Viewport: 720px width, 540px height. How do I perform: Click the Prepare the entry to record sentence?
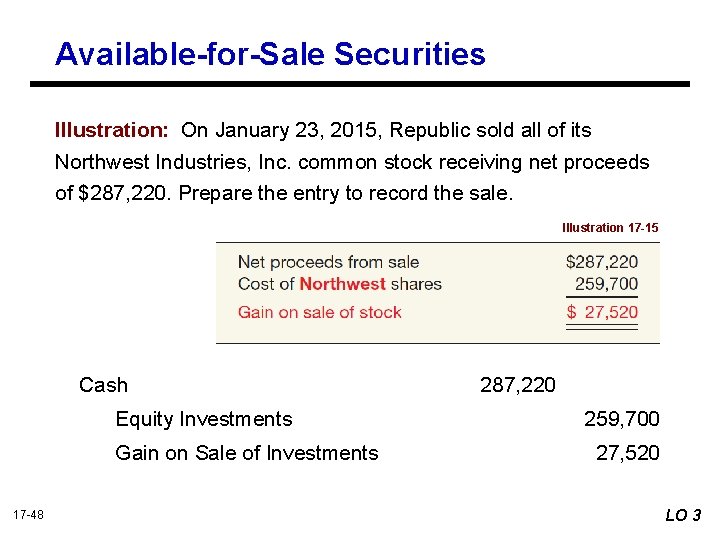tap(344, 194)
